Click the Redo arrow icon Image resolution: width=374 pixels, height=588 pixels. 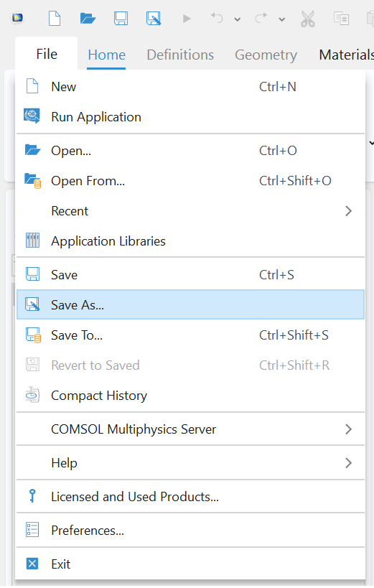[x=261, y=18]
